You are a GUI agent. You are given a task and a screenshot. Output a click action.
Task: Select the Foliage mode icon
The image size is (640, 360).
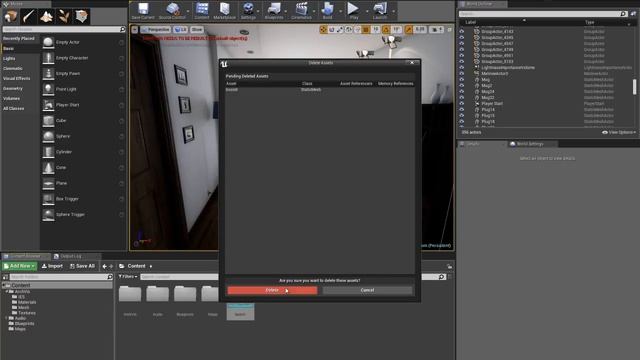[x=64, y=16]
